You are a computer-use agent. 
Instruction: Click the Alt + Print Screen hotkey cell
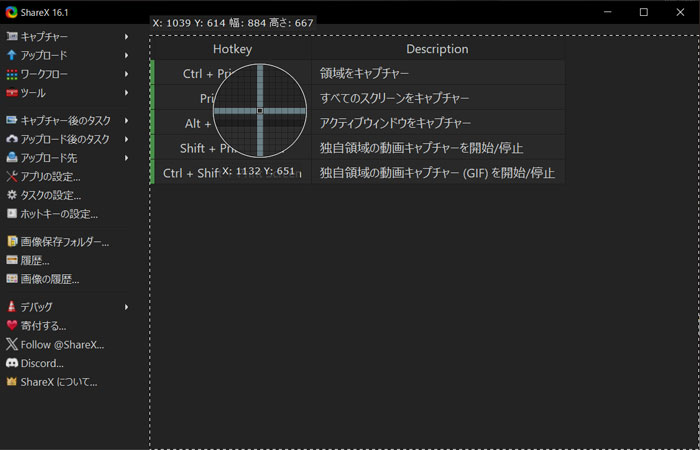[x=232, y=123]
